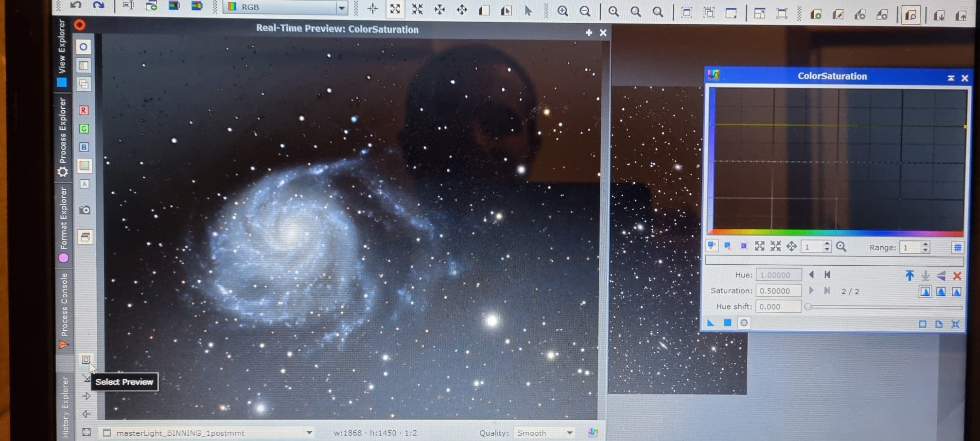Shade the ColorSaturation window with title arrow
The width and height of the screenshot is (980, 441).
point(951,78)
